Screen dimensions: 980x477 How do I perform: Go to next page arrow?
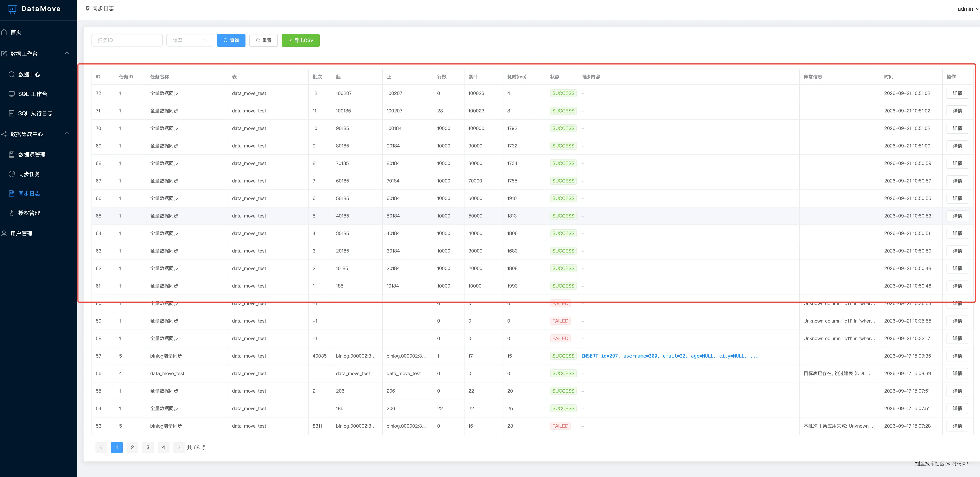pyautogui.click(x=179, y=447)
